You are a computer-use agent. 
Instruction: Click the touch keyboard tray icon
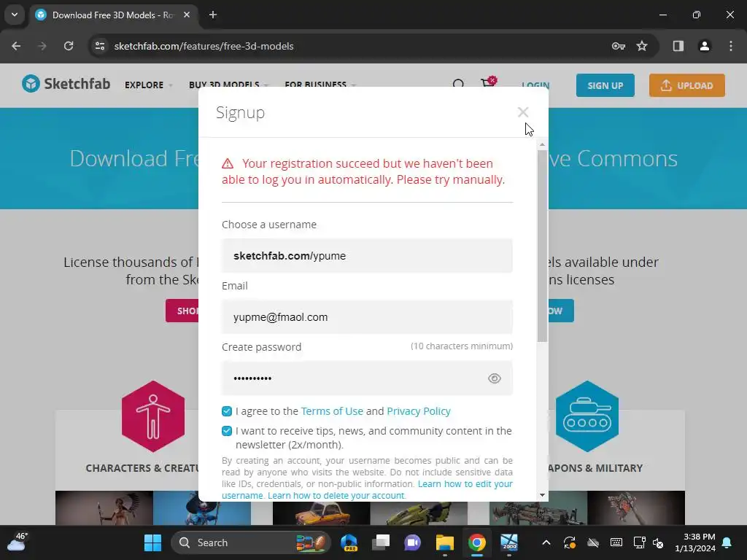pos(616,542)
